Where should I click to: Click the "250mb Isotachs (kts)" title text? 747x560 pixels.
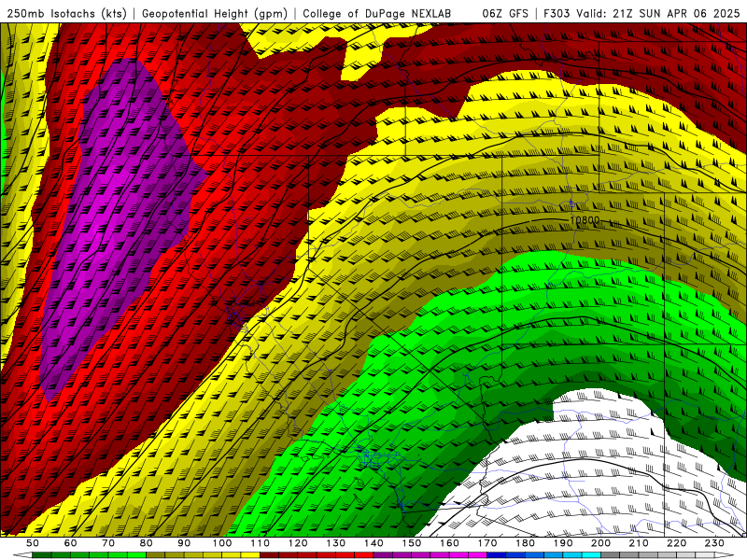pos(66,14)
